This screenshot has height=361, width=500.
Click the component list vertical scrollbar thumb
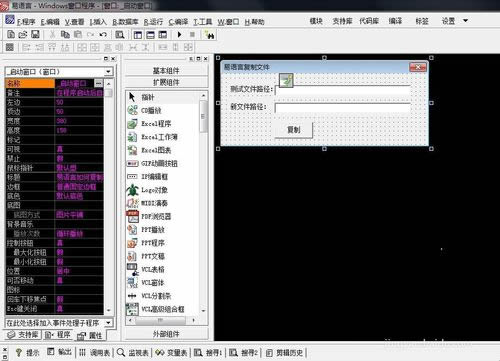click(203, 116)
